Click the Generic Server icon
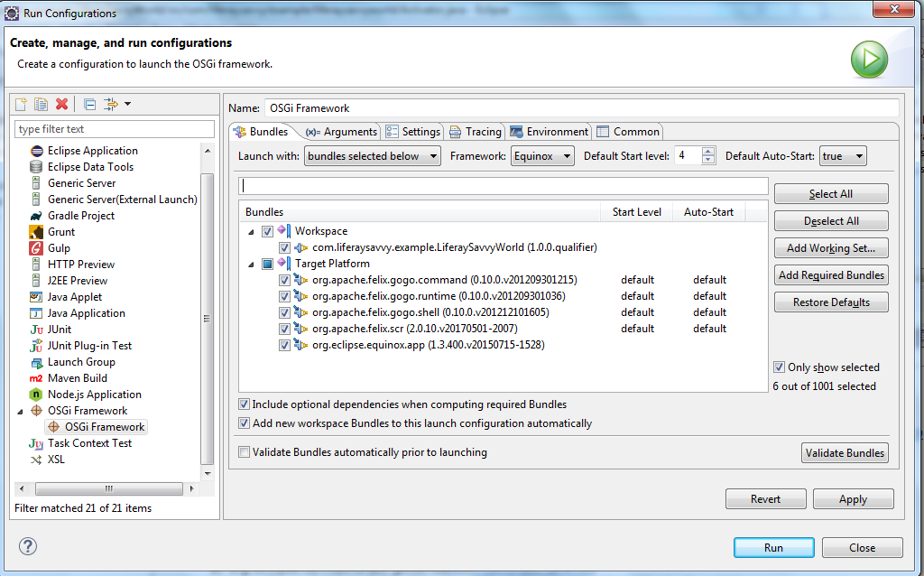The width and height of the screenshot is (924, 576). (x=36, y=183)
